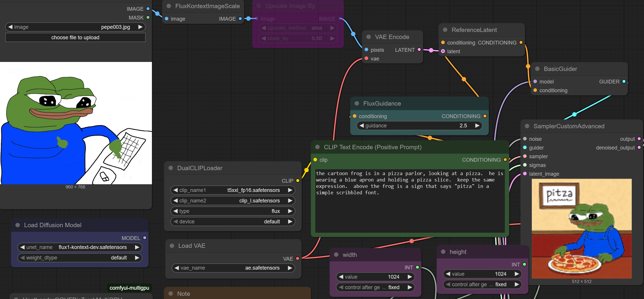Click the denoised_output socket
This screenshot has width=644, height=299.
[639, 147]
